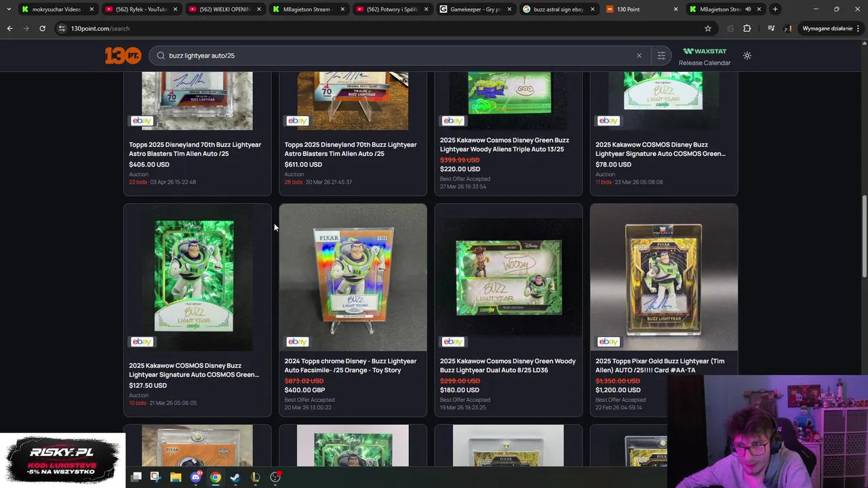This screenshot has width=868, height=488.
Task: Clear the search query with the X
Action: 639,56
